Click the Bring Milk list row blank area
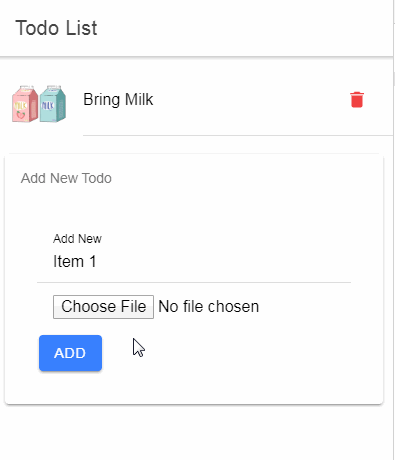 tap(250, 100)
